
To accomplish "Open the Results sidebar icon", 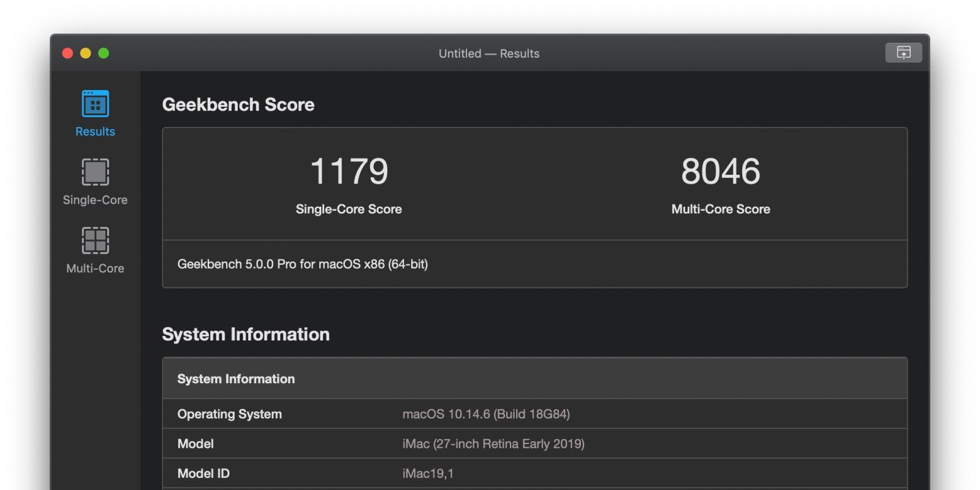I will pyautogui.click(x=95, y=104).
